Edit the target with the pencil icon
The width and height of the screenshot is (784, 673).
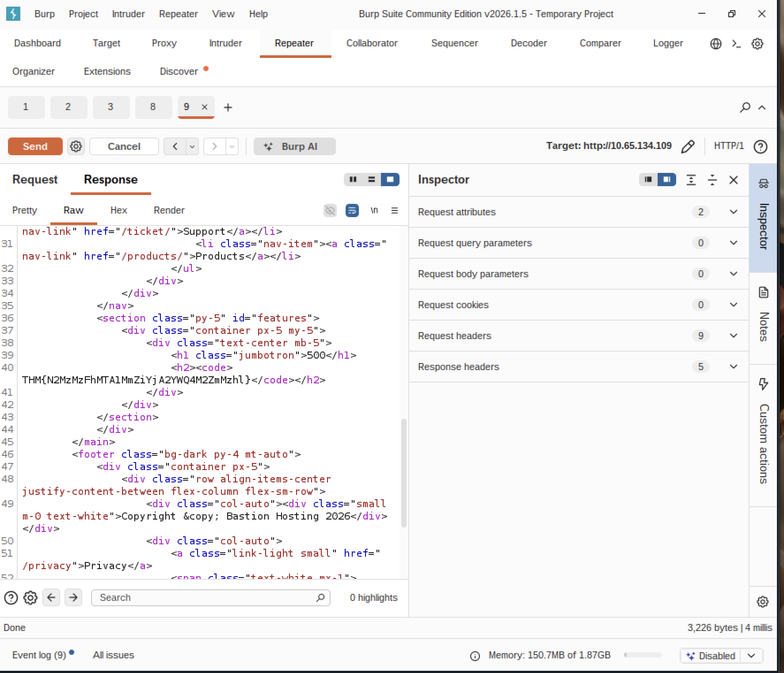click(688, 146)
